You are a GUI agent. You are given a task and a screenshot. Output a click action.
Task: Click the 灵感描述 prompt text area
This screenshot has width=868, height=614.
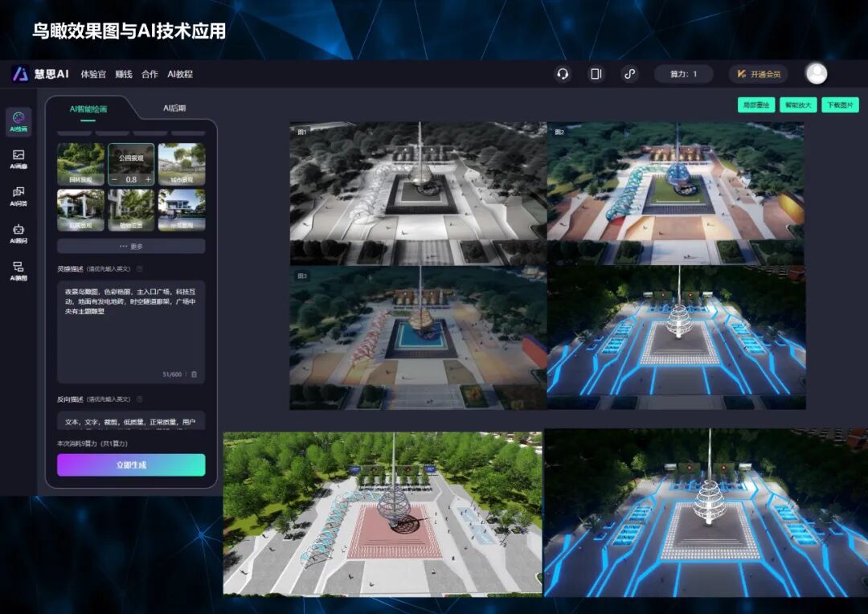(x=131, y=332)
